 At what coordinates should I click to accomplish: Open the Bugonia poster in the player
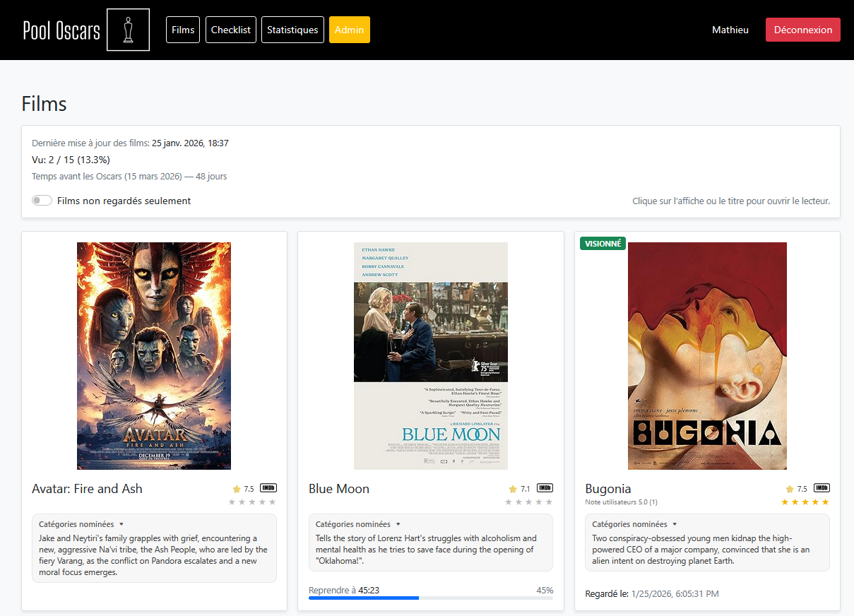coord(707,356)
